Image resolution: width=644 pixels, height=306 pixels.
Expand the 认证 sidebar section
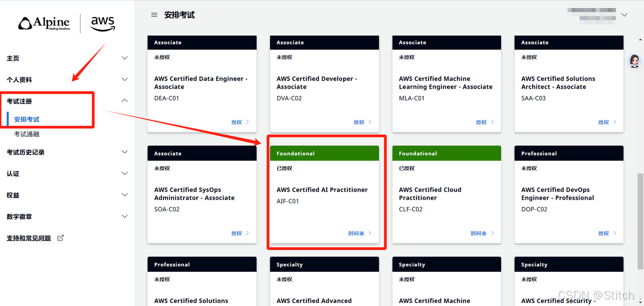click(x=125, y=174)
